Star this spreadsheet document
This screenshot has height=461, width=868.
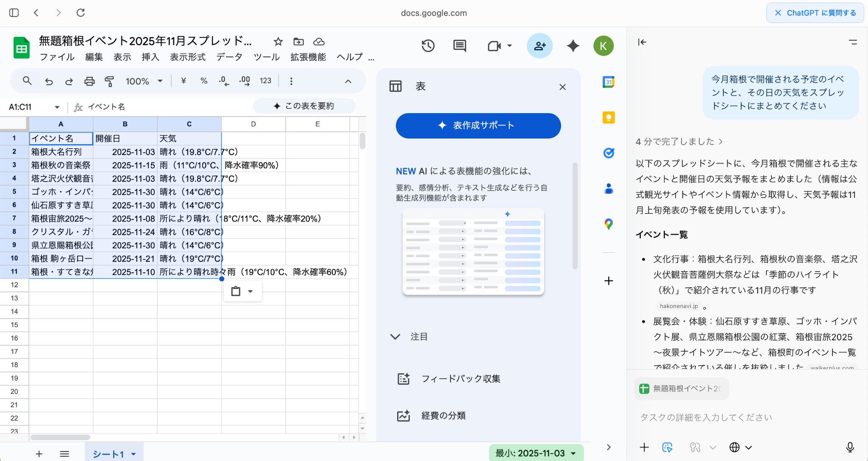(x=278, y=42)
